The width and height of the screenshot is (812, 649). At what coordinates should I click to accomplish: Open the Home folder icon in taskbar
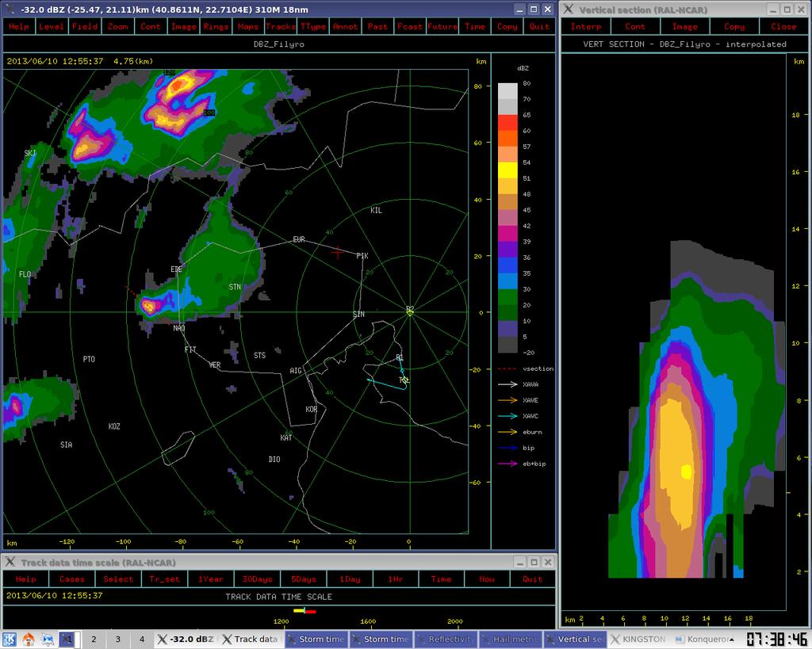click(29, 639)
